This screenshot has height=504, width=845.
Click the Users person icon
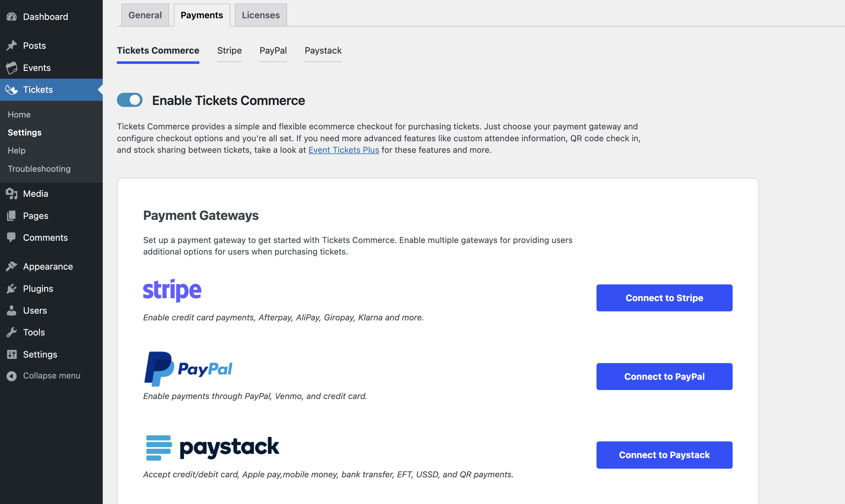click(12, 310)
